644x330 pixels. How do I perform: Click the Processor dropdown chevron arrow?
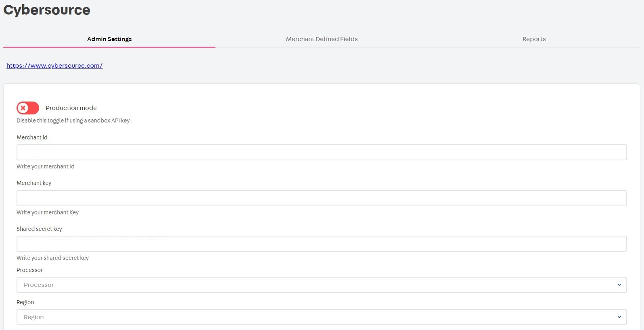pos(619,285)
